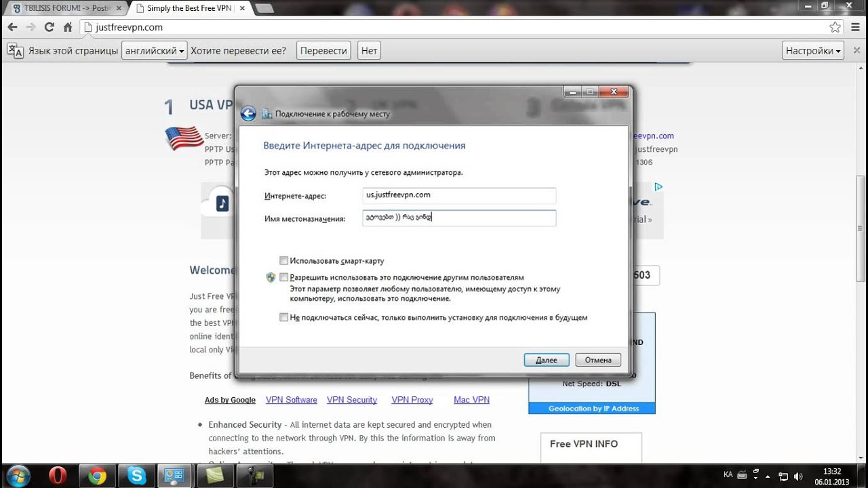The height and width of the screenshot is (488, 868).
Task: Click the AdChoices icon on the banner
Action: point(658,186)
